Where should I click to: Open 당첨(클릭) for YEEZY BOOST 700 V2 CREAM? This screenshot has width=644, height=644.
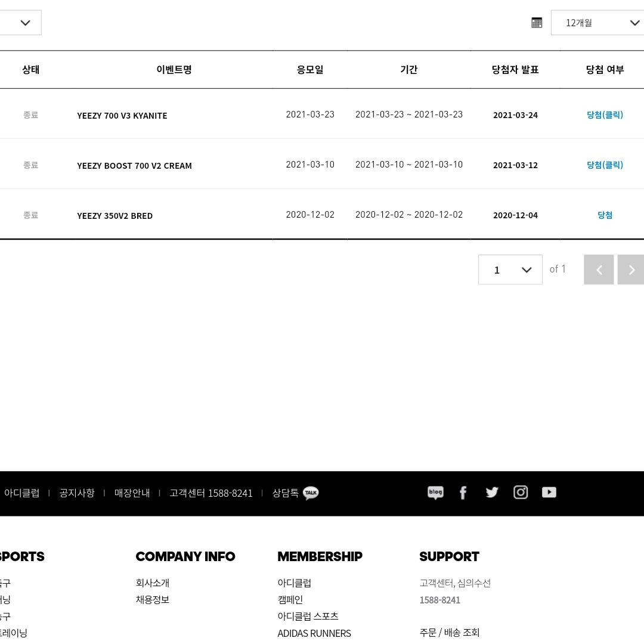coord(605,165)
